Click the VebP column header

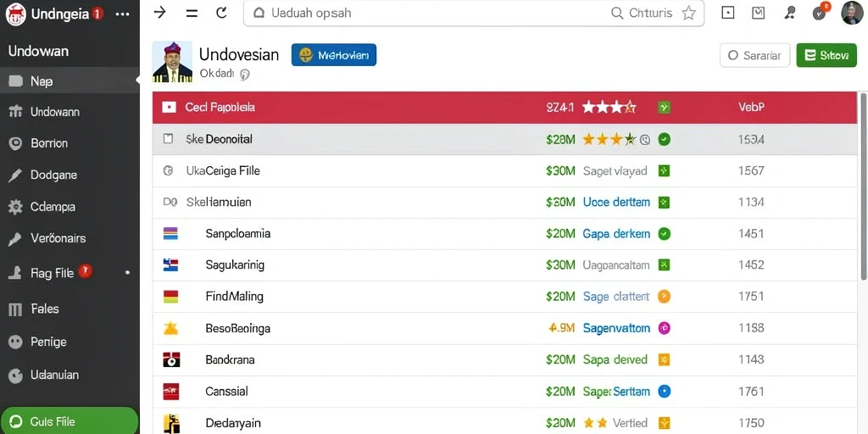coord(752,108)
